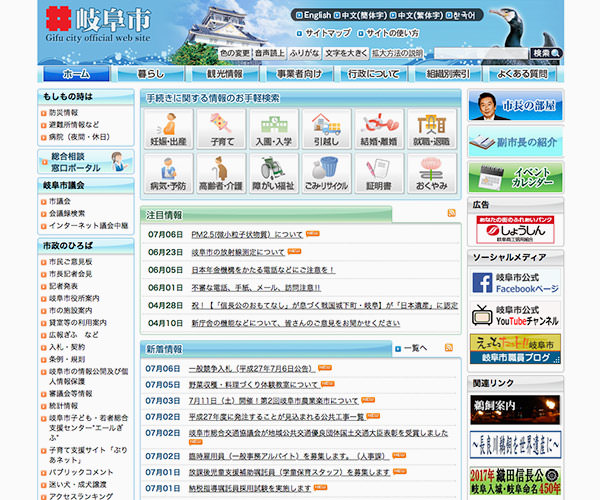Open the ごみ・リサイクル icon

coord(327,174)
